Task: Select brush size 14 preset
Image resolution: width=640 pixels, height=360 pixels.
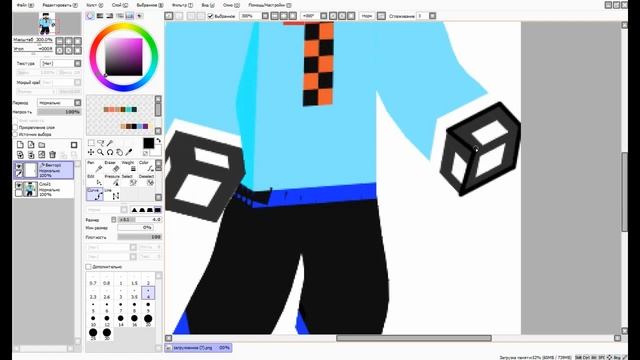Action: click(x=121, y=320)
